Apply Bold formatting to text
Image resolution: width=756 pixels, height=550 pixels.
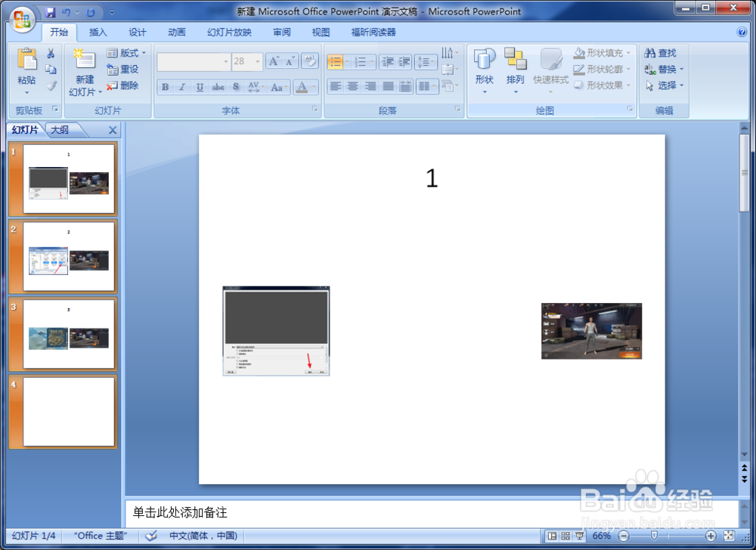coord(164,87)
